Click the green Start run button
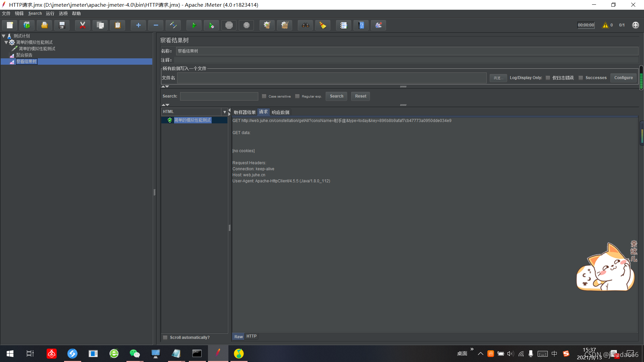 pos(194,25)
